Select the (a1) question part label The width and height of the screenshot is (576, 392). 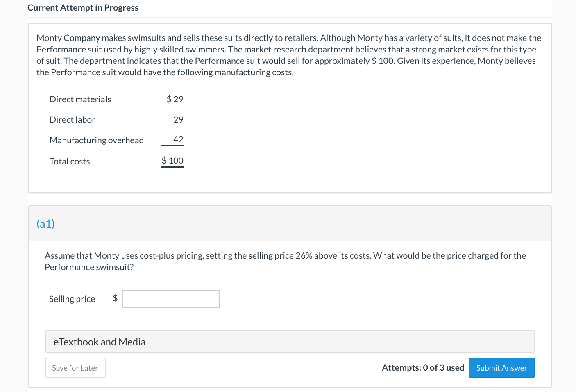click(x=45, y=224)
